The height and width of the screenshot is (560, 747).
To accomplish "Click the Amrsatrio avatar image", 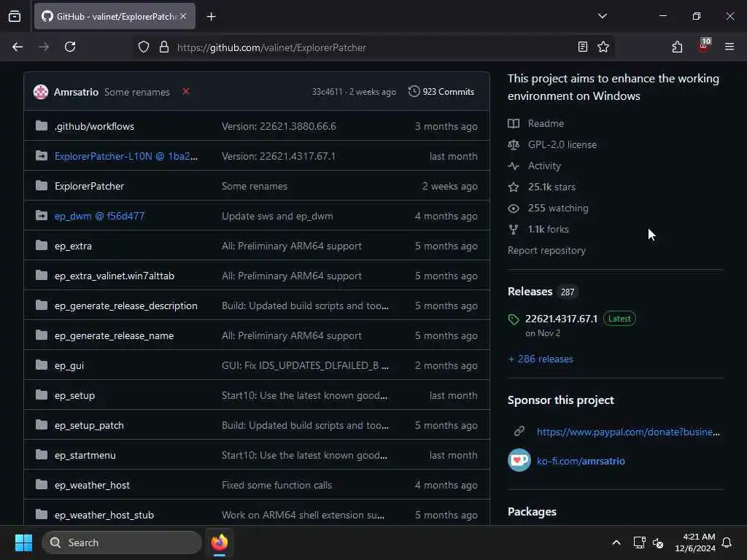I will coord(41,91).
